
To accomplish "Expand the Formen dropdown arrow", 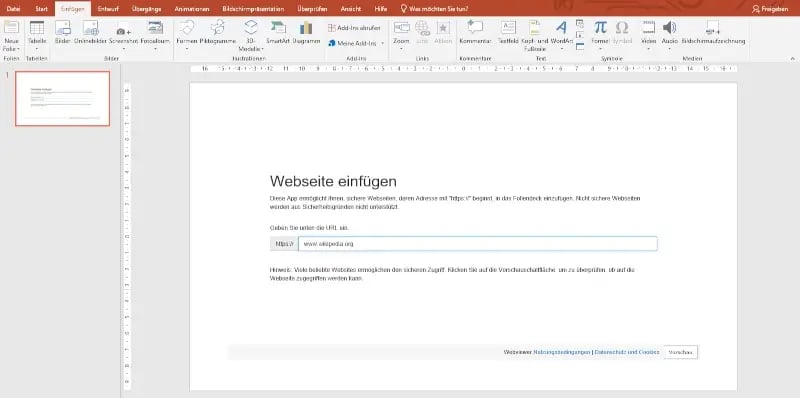I will 186,49.
